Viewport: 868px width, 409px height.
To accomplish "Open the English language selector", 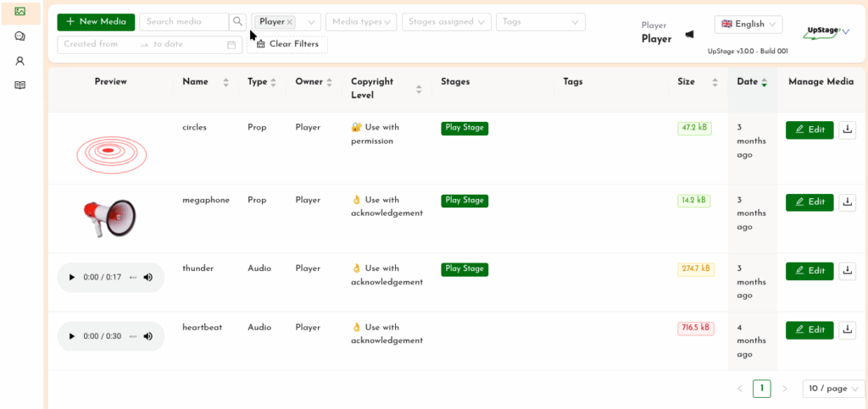I will pos(748,25).
